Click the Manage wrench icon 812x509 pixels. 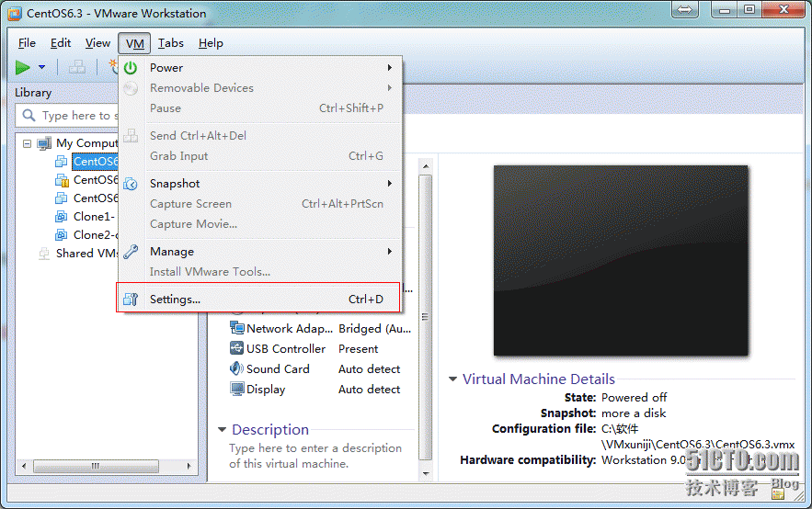click(131, 252)
